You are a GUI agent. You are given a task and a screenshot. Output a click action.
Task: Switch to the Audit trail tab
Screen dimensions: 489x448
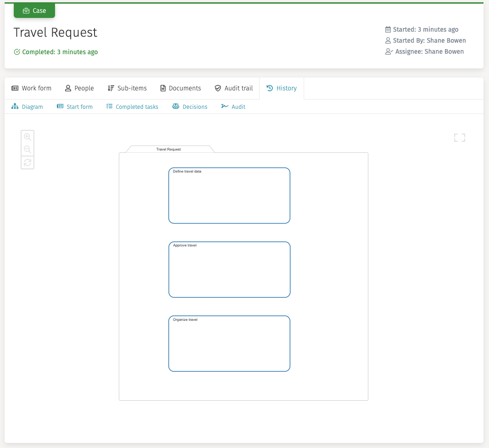click(233, 88)
